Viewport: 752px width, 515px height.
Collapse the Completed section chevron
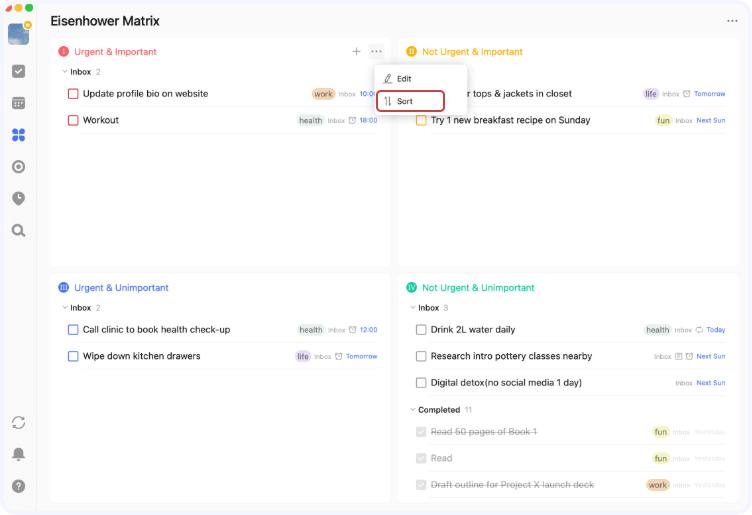click(412, 410)
